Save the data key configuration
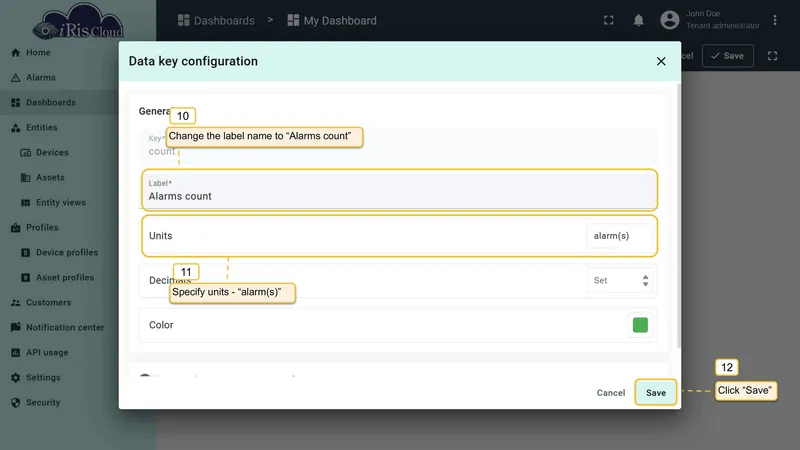Screen dimensions: 800x450 pyautogui.click(x=656, y=392)
